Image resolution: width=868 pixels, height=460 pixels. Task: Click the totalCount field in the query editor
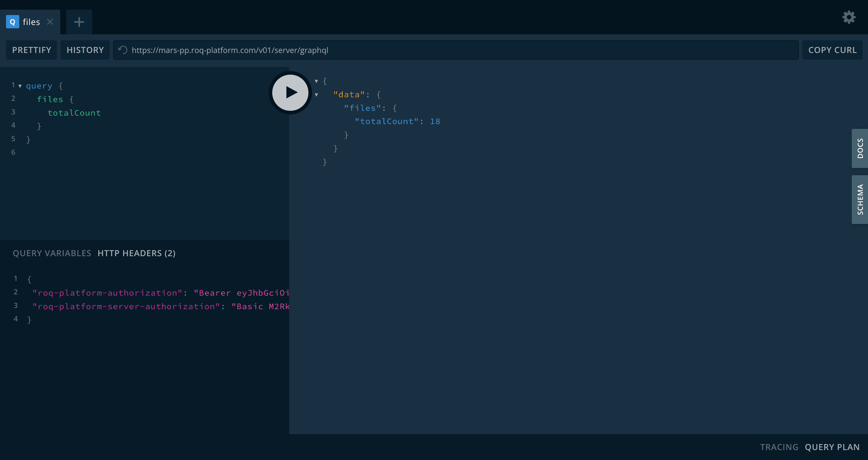click(x=74, y=113)
